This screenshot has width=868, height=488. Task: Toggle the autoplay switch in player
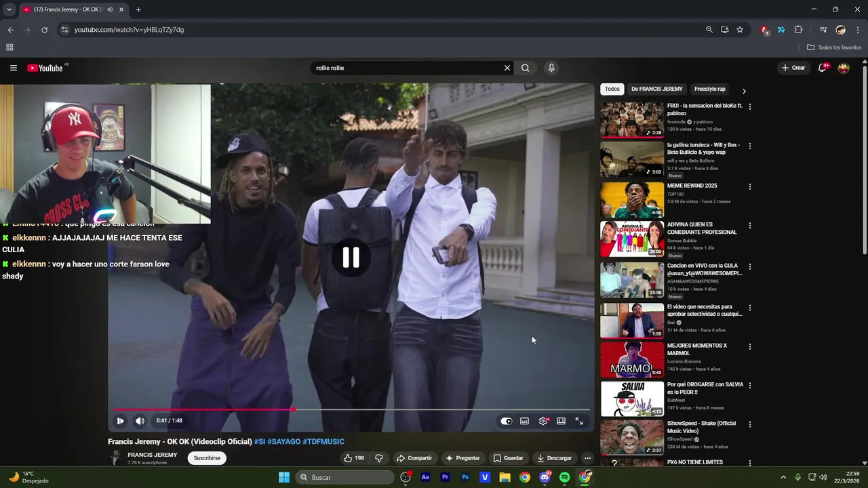click(507, 421)
